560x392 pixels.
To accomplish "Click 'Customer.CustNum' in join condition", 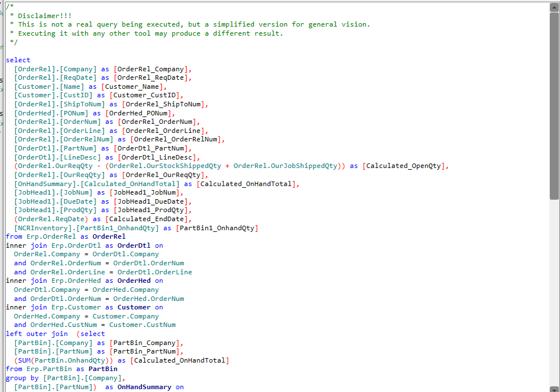I will (x=142, y=325).
